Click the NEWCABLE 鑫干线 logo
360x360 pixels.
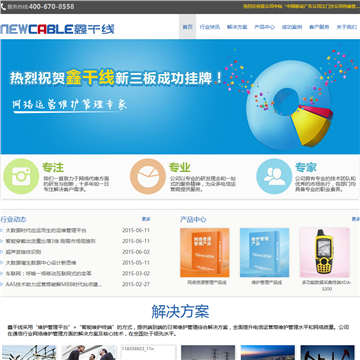pyautogui.click(x=57, y=29)
